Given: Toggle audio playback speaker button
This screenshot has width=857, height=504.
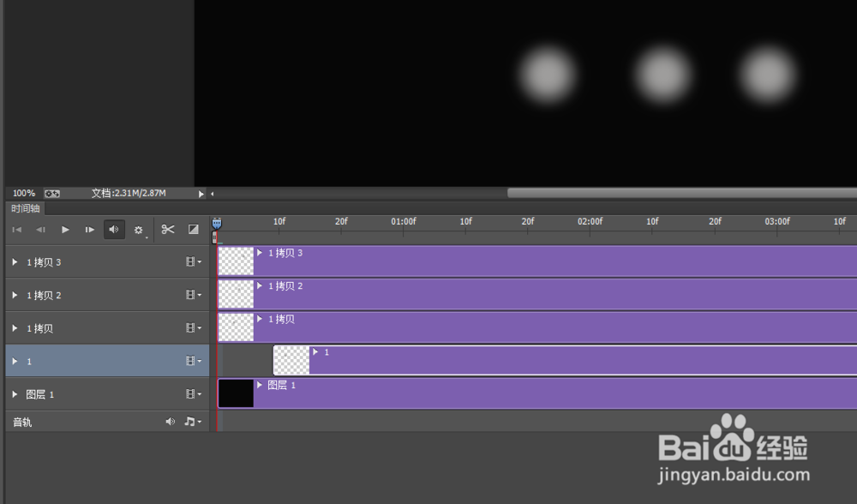Looking at the screenshot, I should 114,230.
